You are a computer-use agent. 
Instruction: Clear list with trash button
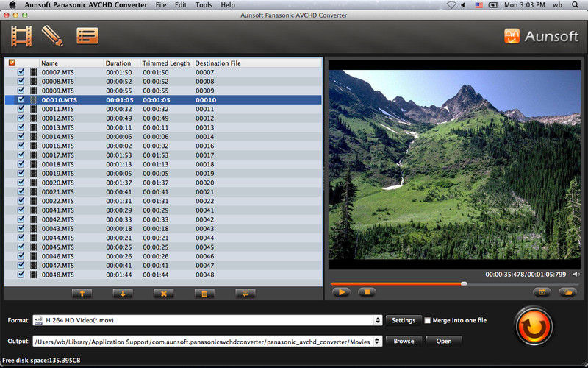[204, 293]
